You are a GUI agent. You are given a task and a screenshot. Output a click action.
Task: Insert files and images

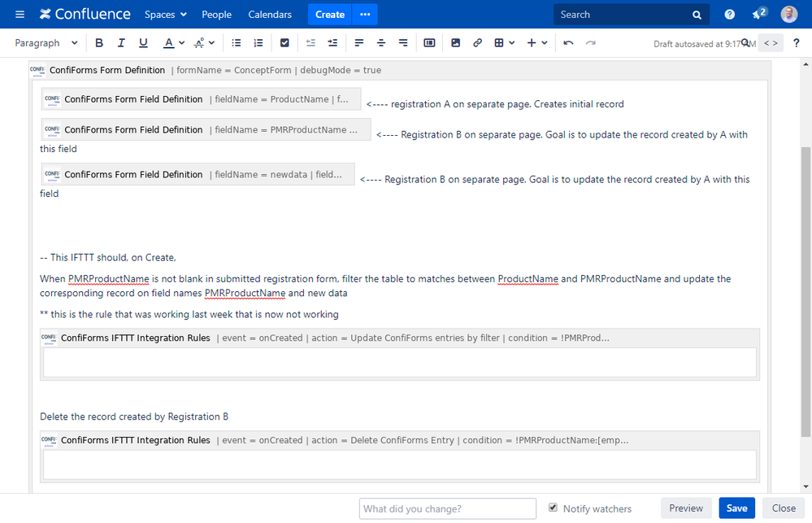coord(456,43)
